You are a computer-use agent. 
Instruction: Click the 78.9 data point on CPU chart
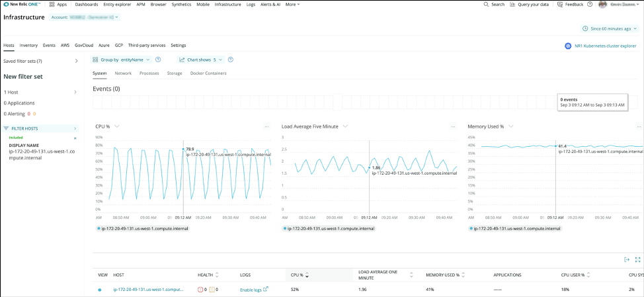click(x=183, y=149)
